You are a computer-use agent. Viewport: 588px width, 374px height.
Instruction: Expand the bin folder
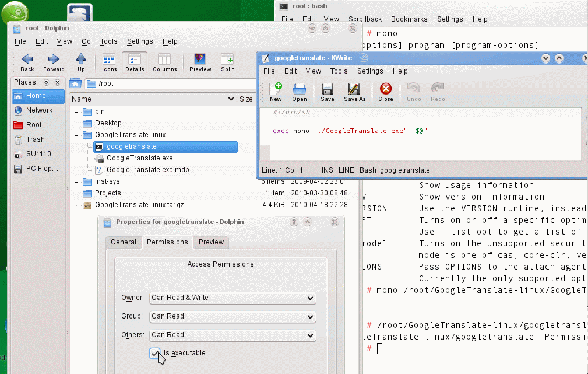pos(76,112)
